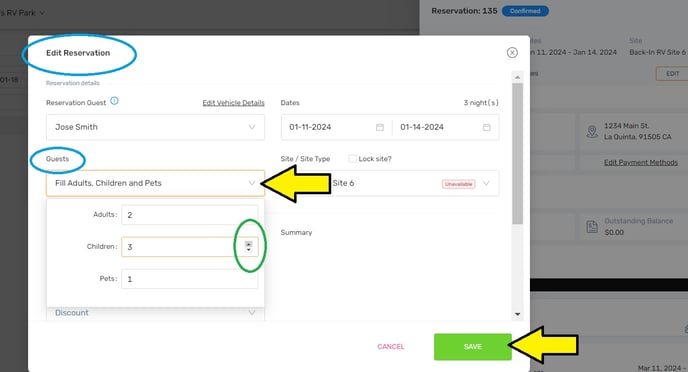The height and width of the screenshot is (372, 688).
Task: Expand the Discount dropdown
Action: tap(252, 313)
